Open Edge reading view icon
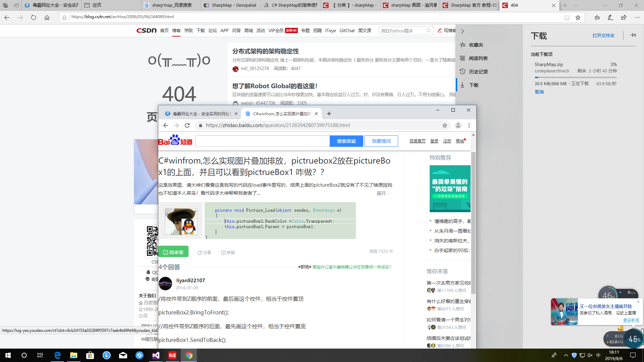The image size is (644, 362). coord(567,17)
